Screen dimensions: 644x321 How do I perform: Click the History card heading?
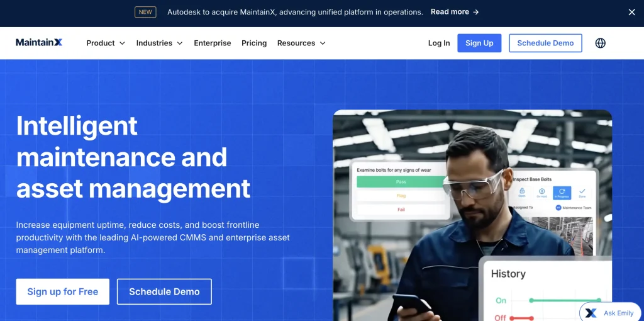coord(508,274)
